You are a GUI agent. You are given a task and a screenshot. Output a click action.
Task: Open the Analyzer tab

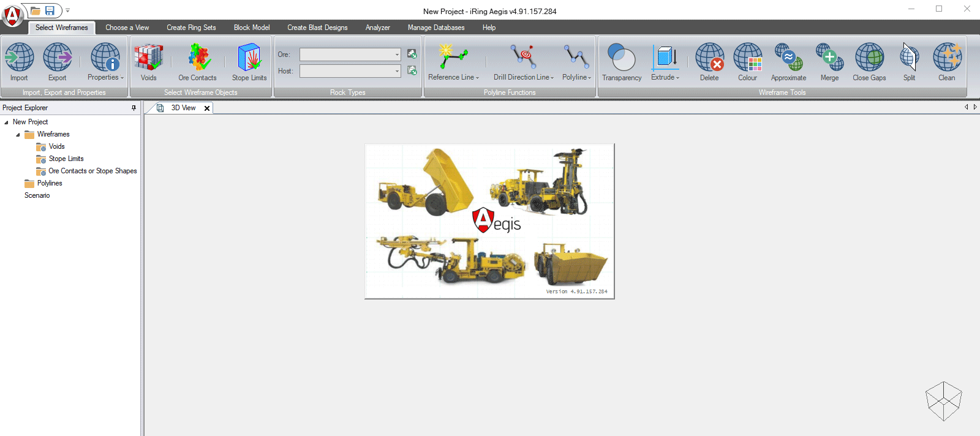(x=378, y=28)
